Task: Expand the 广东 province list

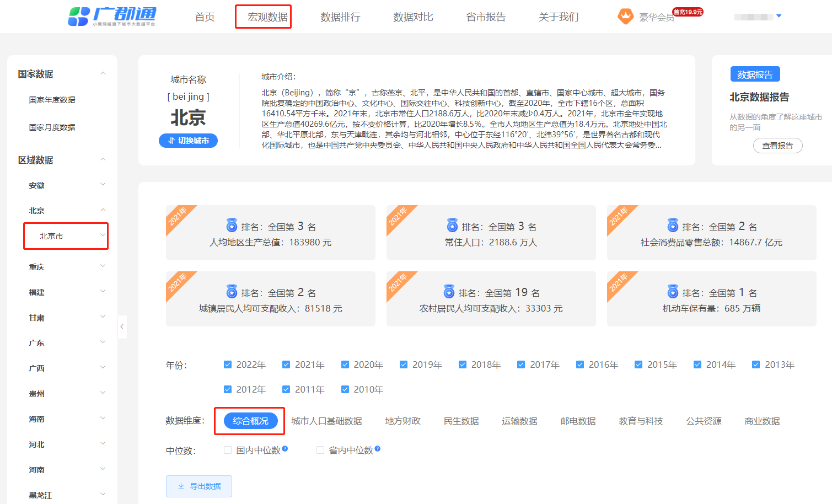Action: [x=103, y=342]
